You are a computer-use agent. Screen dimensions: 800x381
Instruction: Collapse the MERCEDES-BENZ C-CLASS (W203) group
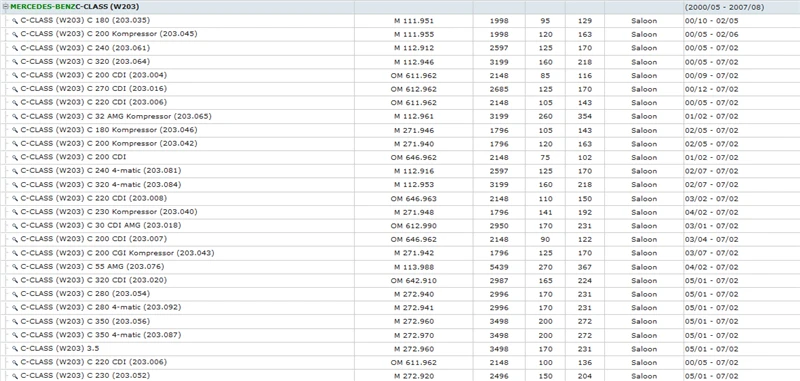point(6,7)
